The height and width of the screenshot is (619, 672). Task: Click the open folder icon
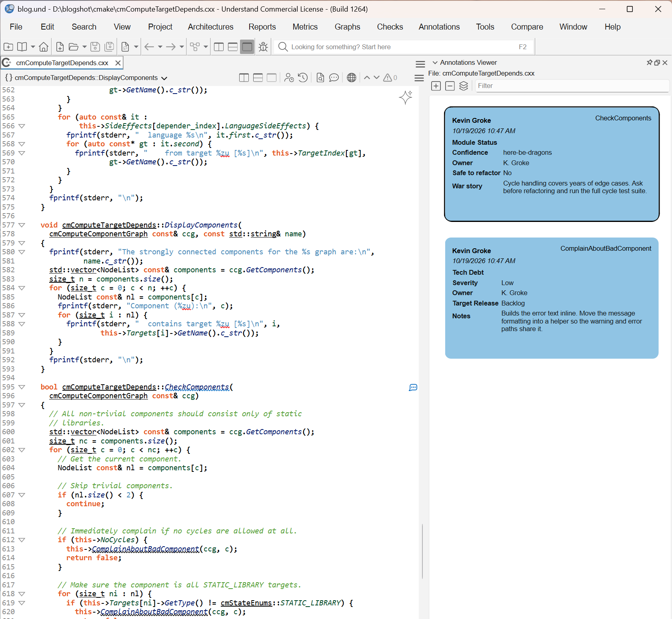(73, 47)
